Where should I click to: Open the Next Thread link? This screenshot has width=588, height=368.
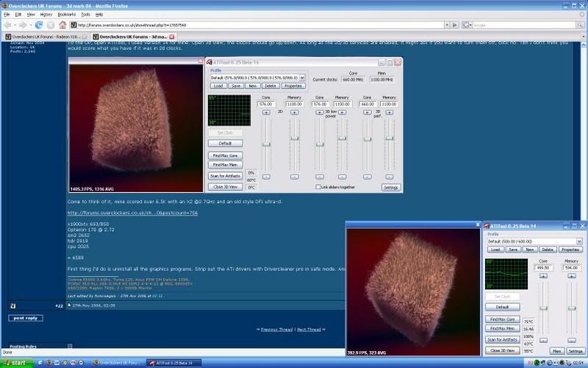(308, 329)
